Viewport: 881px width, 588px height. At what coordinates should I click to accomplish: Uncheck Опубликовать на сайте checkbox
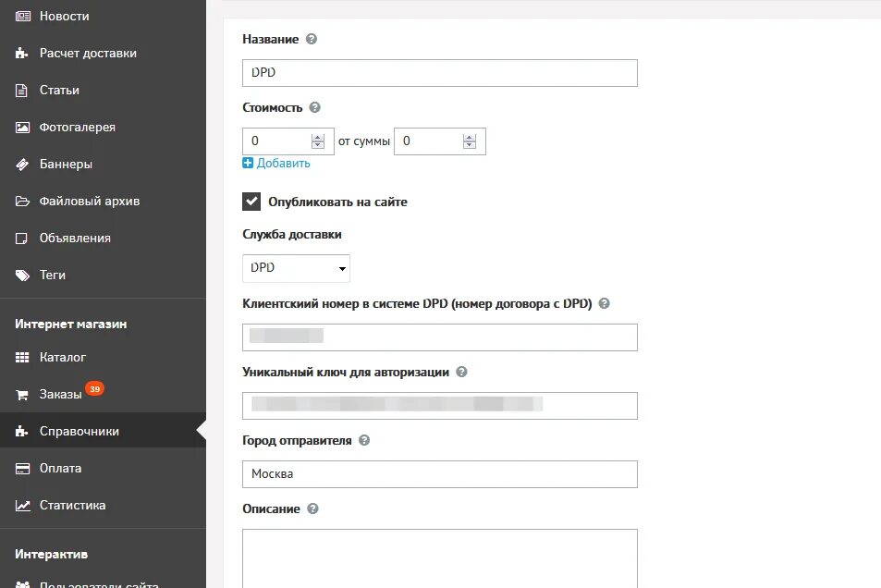point(251,202)
